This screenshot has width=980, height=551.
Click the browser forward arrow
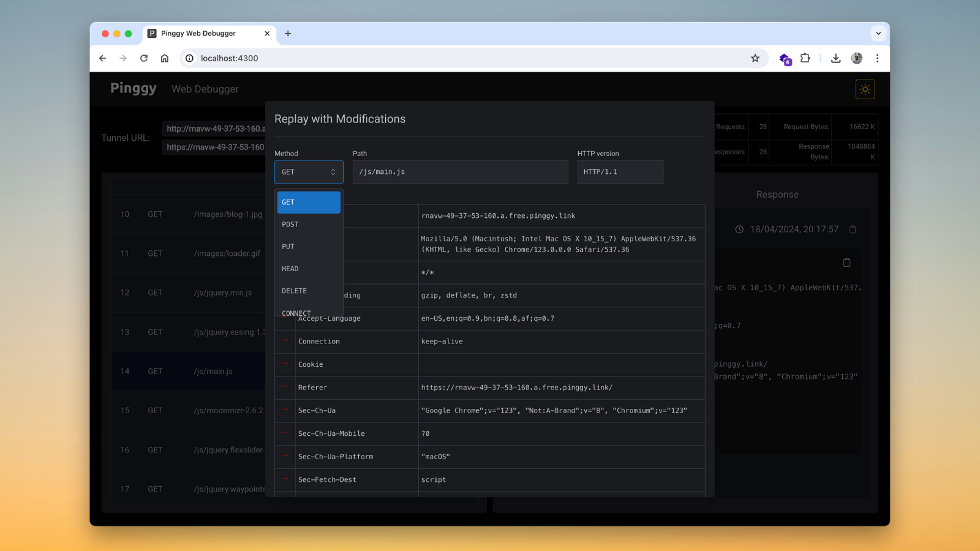point(123,58)
